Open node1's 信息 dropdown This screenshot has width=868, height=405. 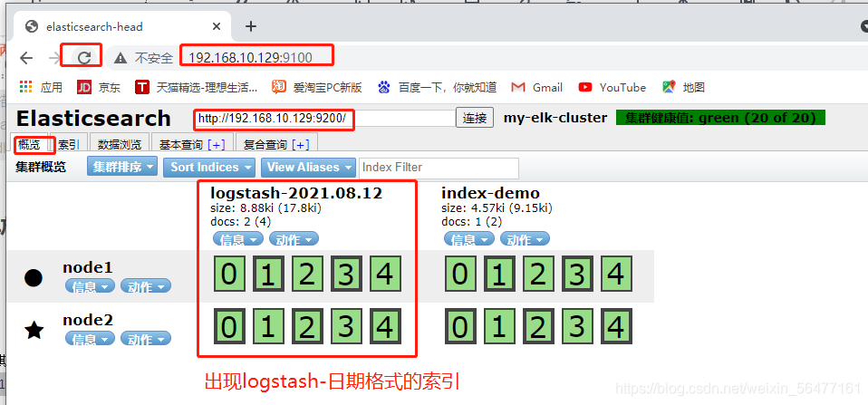91,286
